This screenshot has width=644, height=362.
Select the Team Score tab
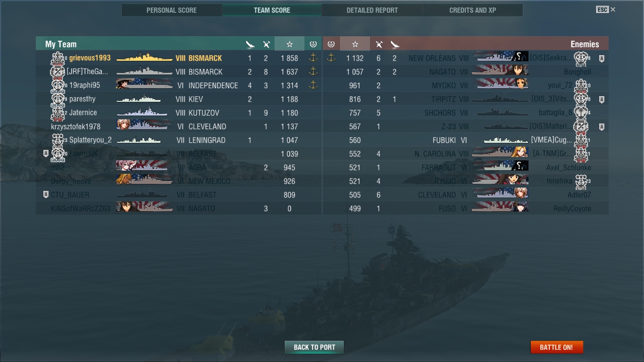pos(272,10)
